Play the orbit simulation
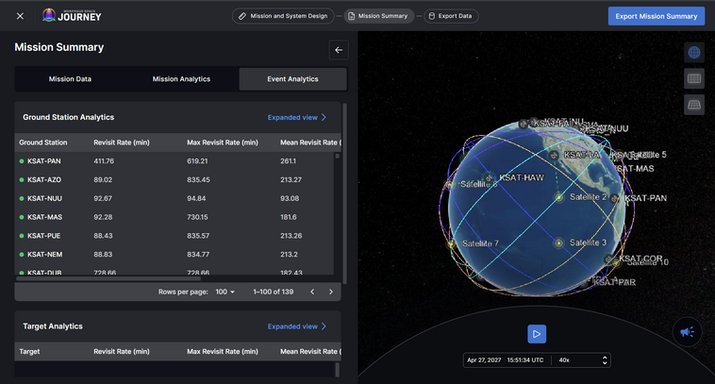Image resolution: width=715 pixels, height=384 pixels. coord(537,334)
